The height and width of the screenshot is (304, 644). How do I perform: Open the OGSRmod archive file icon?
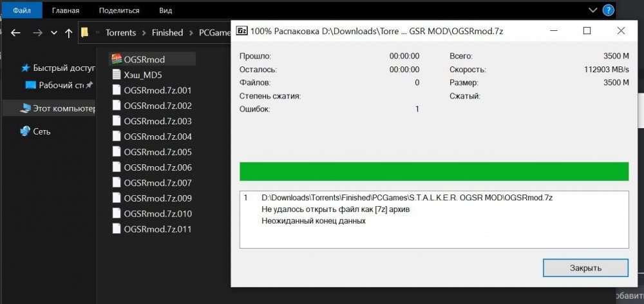(116, 59)
